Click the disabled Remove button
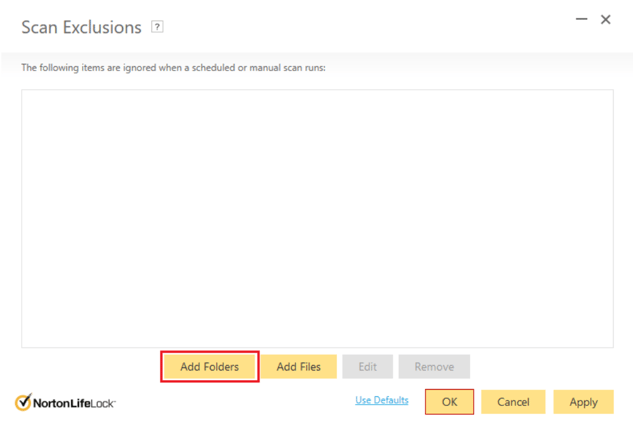The image size is (633, 421). pos(434,367)
